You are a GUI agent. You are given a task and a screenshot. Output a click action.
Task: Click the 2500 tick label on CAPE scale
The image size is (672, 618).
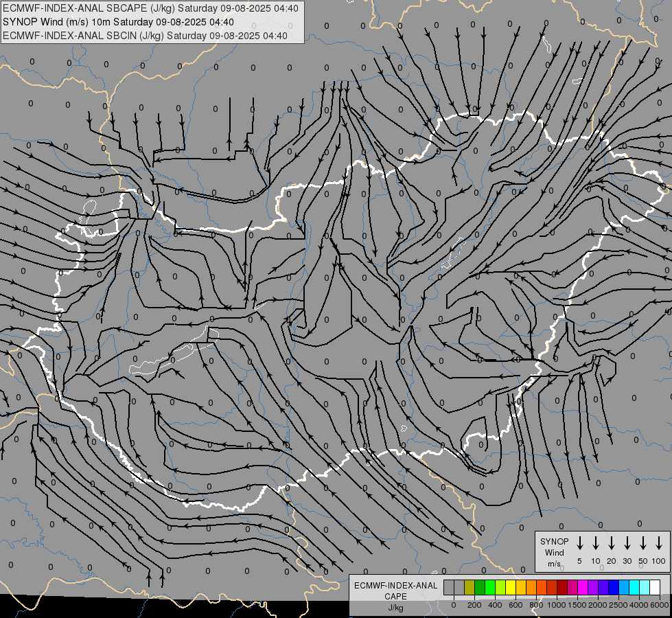coord(618,605)
